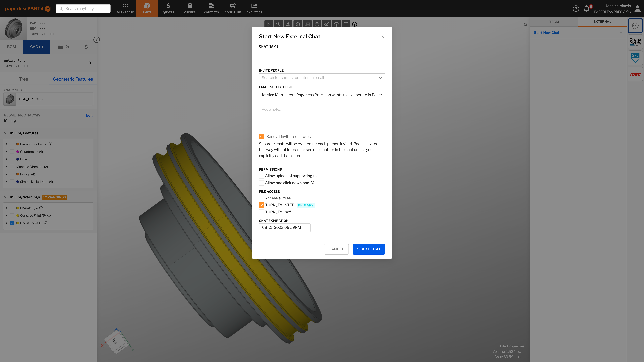Show info for Chamfer warning
The width and height of the screenshot is (644, 362).
(41, 208)
